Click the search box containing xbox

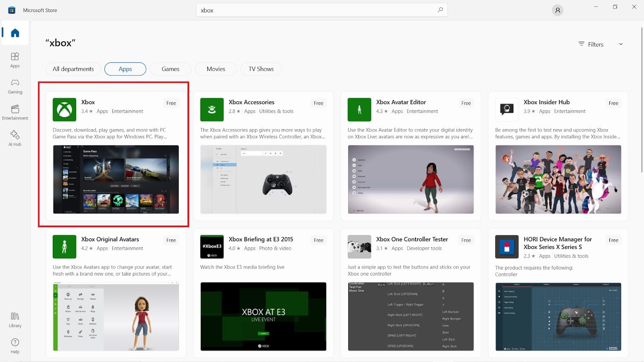tap(322, 10)
